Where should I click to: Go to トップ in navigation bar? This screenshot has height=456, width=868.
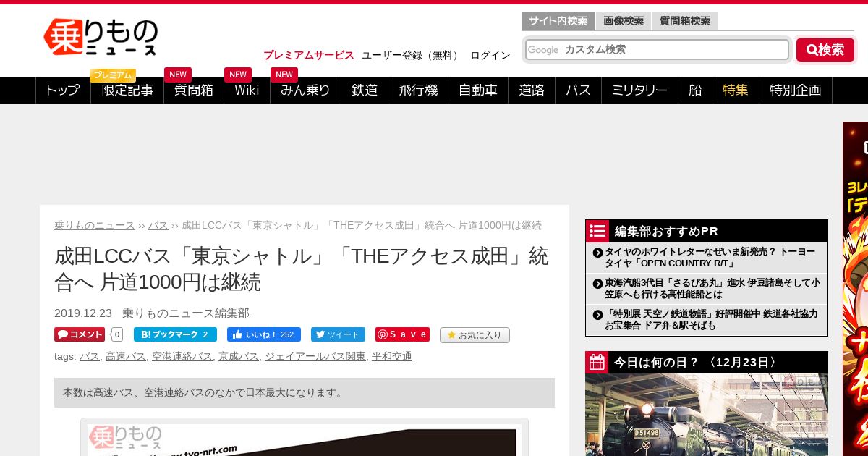click(x=63, y=90)
